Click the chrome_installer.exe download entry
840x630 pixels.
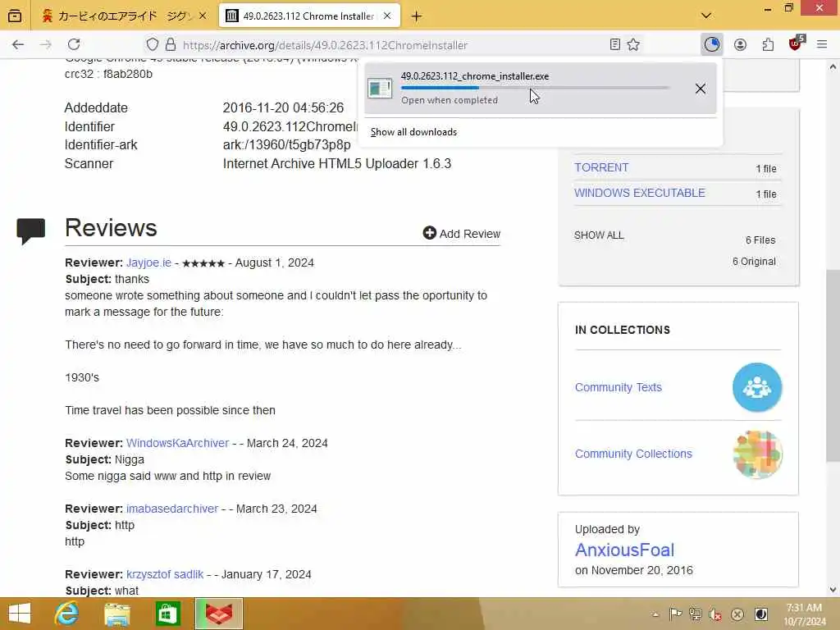540,88
